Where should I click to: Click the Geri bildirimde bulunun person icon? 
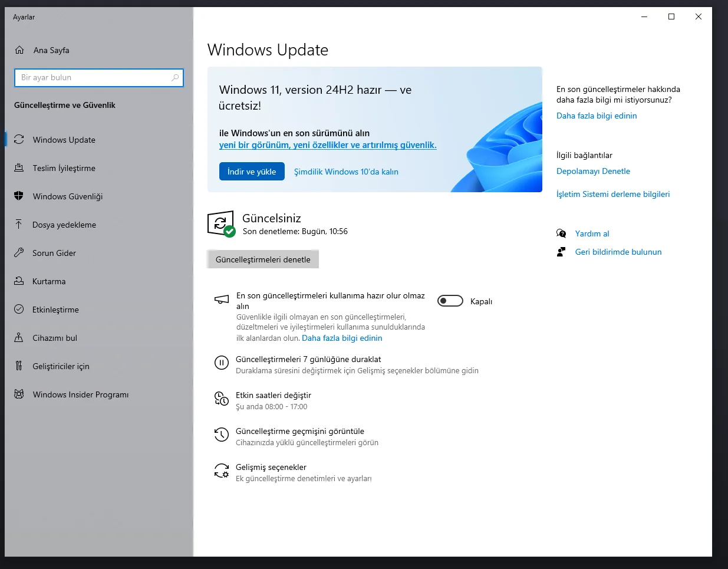pos(561,252)
